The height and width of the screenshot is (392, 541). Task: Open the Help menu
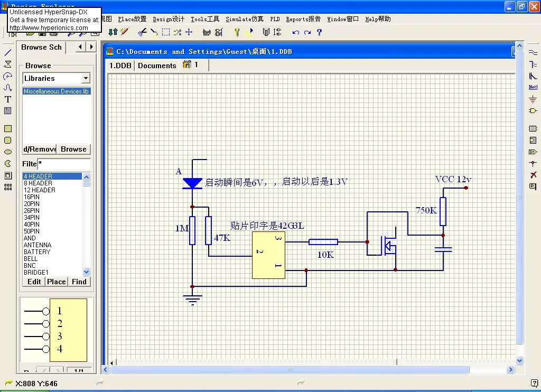378,19
